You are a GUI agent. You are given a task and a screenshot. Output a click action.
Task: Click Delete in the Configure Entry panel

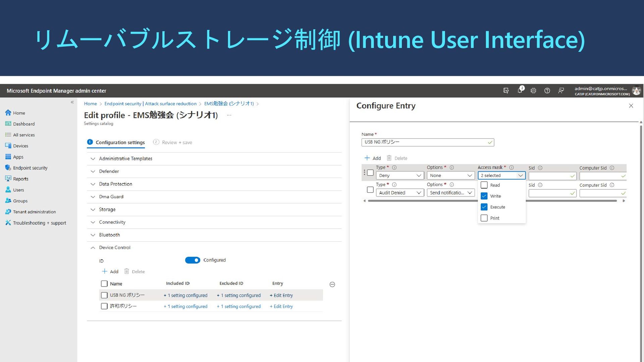[397, 158]
